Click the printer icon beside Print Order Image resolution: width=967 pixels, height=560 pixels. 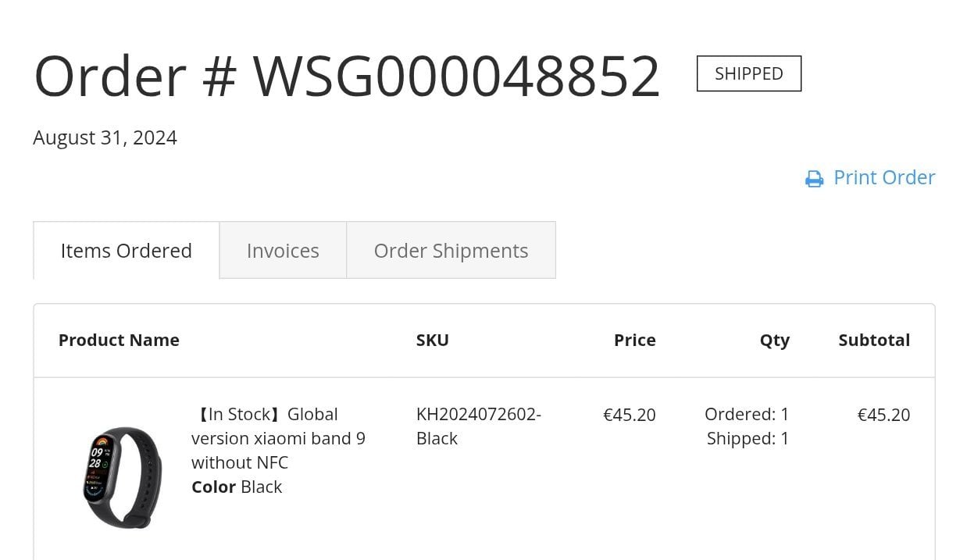tap(814, 179)
